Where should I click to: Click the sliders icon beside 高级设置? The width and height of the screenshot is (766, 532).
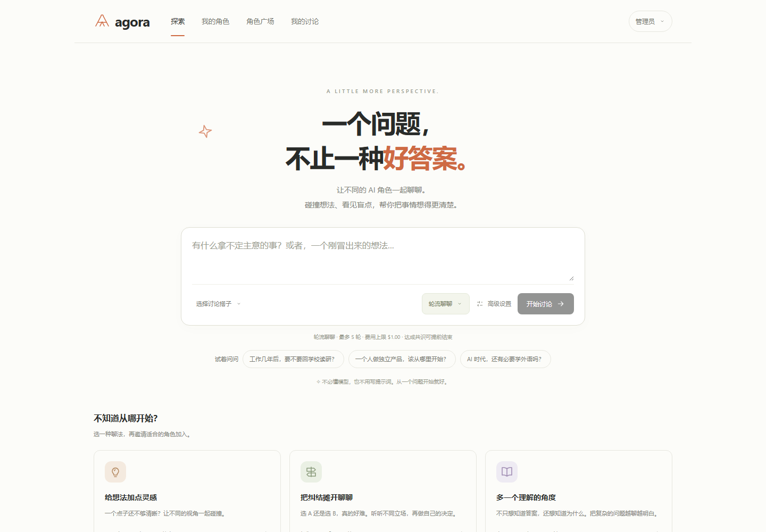tap(480, 304)
